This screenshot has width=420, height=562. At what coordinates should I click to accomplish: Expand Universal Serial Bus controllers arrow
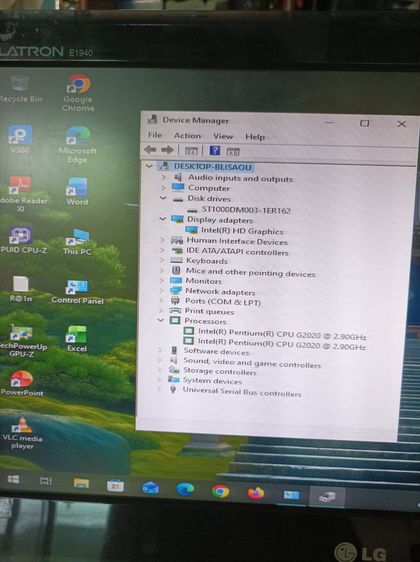(x=159, y=389)
